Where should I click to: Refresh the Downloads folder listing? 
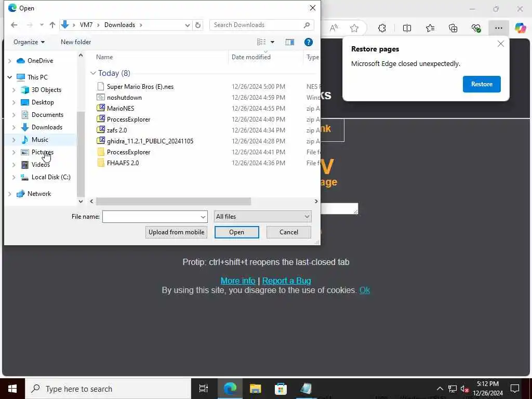point(198,25)
